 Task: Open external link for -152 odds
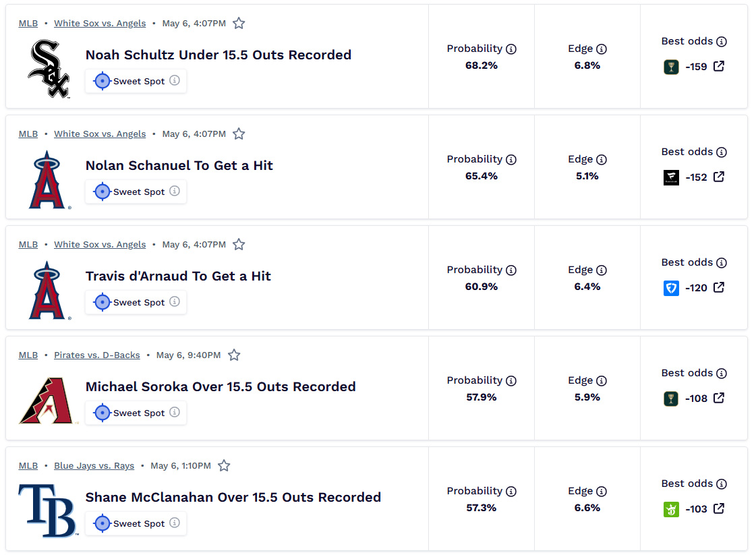pos(719,177)
